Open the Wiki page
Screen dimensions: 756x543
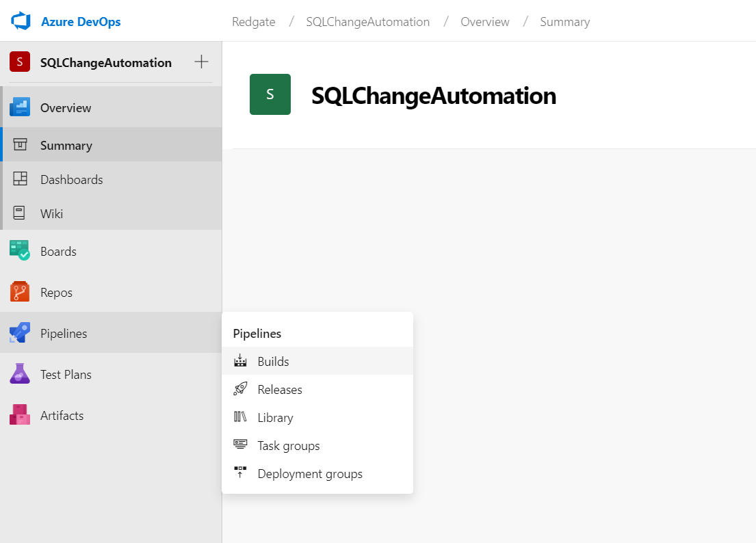(111, 213)
